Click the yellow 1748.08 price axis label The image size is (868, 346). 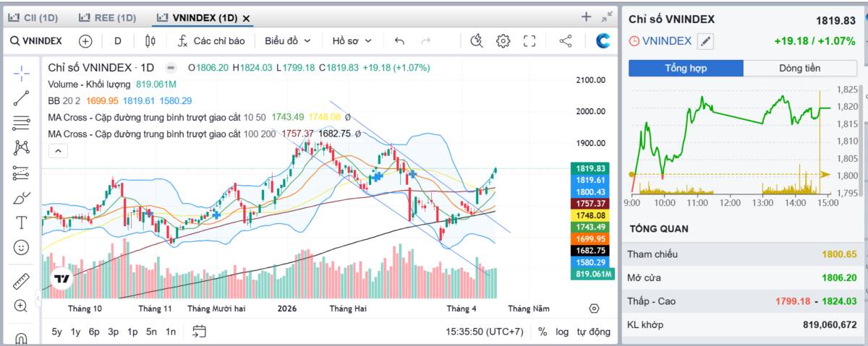(x=592, y=215)
